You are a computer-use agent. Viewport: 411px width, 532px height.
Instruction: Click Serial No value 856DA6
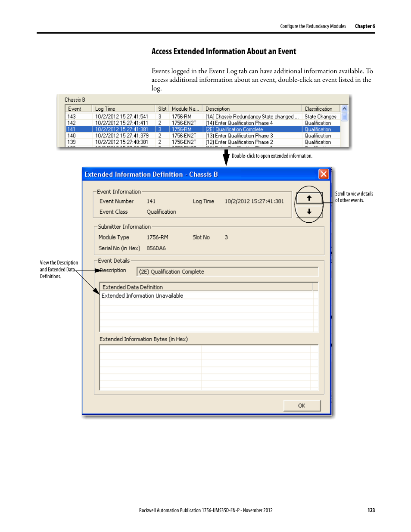156,249
